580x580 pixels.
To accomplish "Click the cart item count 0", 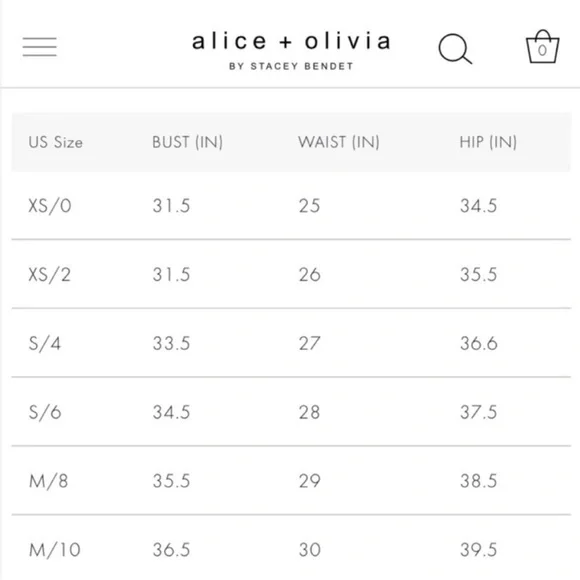I will pos(542,50).
